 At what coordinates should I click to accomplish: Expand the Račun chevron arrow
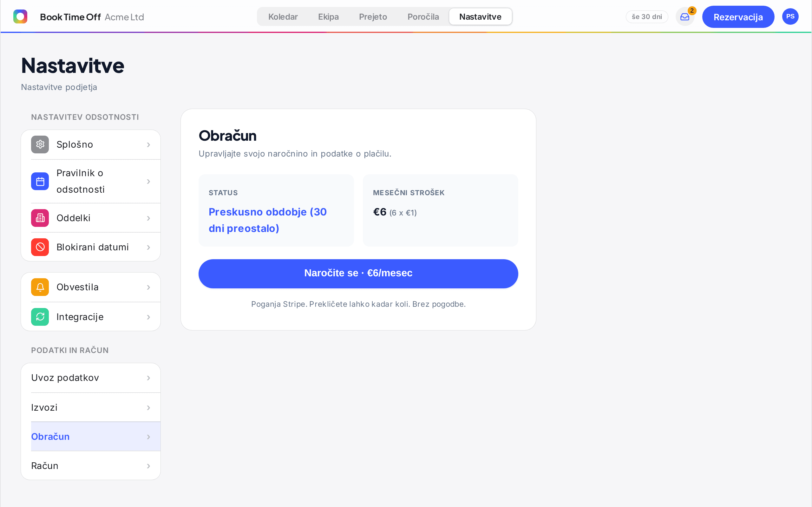(x=148, y=466)
